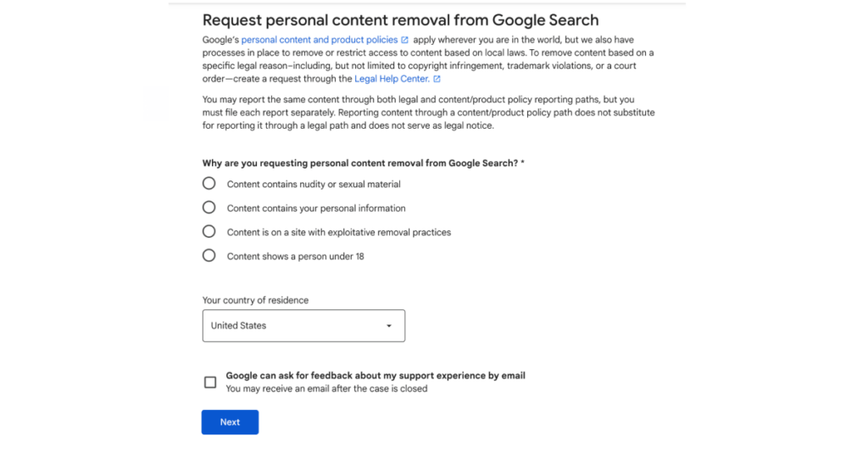Image resolution: width=868 pixels, height=454 pixels.
Task: Click the 'Google can ask for feedback' label text
Action: [375, 375]
